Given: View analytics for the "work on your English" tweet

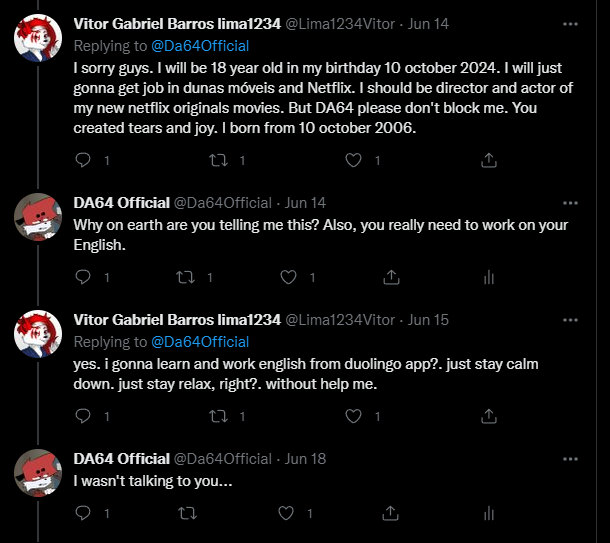Looking at the screenshot, I should tap(489, 277).
